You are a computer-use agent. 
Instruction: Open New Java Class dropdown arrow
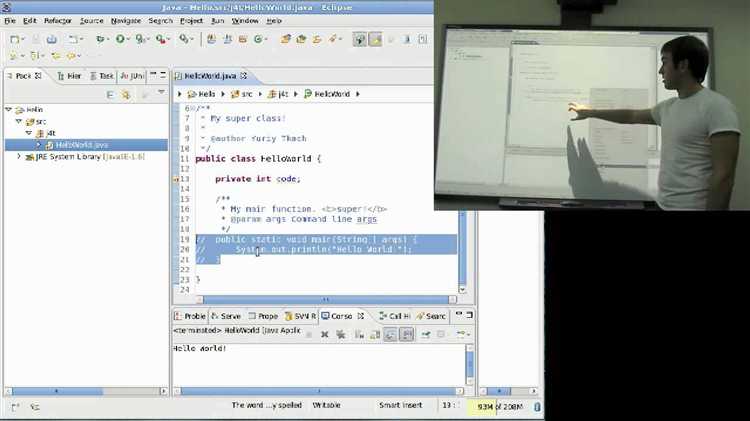tap(267, 39)
